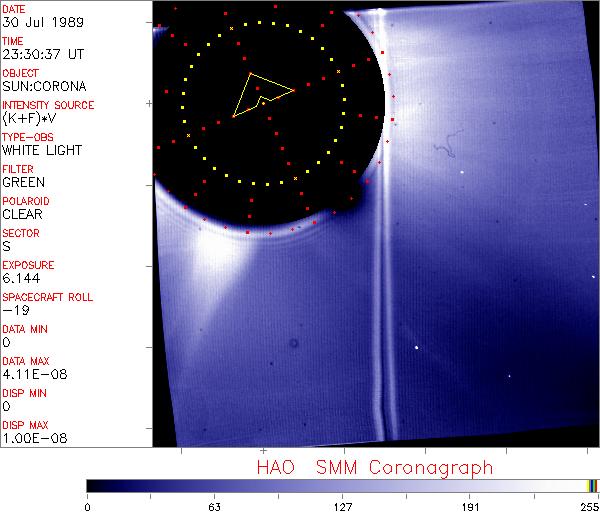Select the spacecraft roll value -19

click(x=16, y=310)
